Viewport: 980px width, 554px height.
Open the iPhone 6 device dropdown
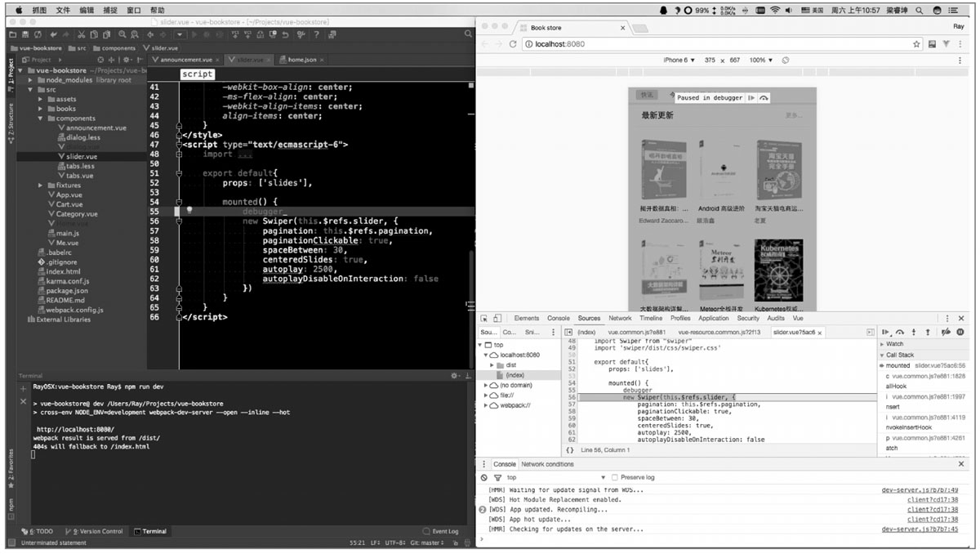tap(678, 60)
